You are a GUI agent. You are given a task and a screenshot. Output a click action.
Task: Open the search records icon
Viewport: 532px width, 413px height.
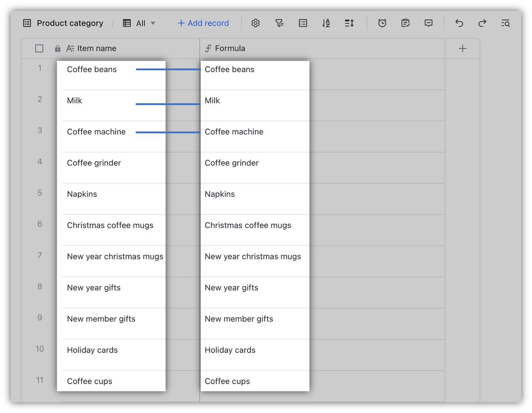(505, 23)
